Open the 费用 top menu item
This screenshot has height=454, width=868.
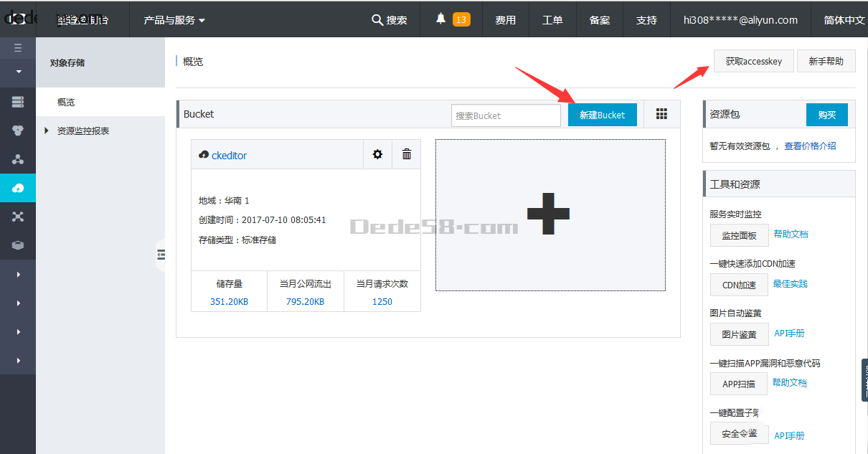pyautogui.click(x=506, y=20)
